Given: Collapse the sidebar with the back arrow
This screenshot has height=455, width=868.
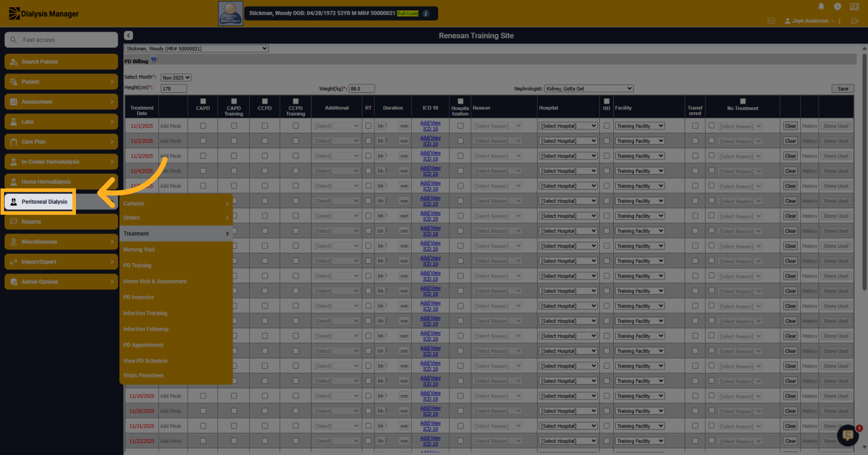Looking at the screenshot, I should [128, 35].
